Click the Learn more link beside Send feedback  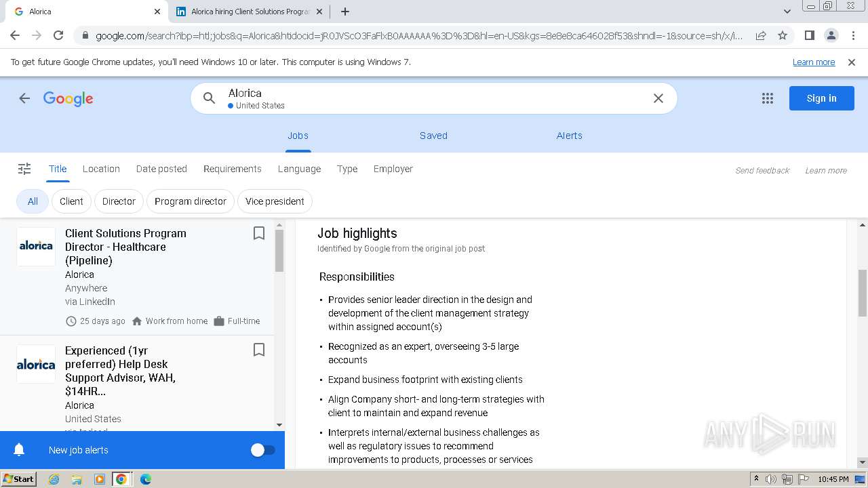point(826,171)
